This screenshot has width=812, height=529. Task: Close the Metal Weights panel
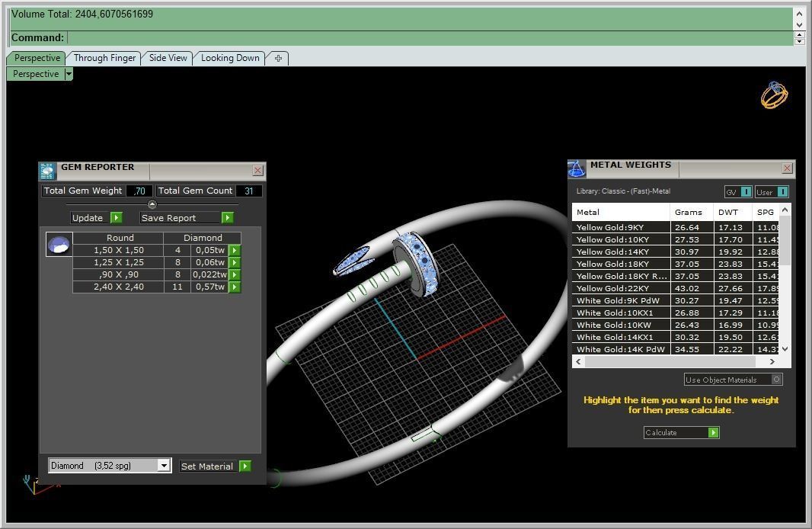(x=787, y=168)
